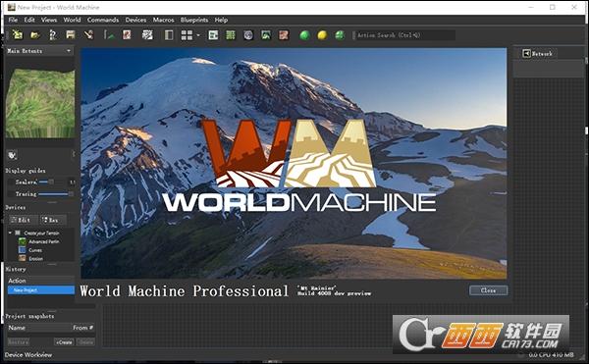The height and width of the screenshot is (364, 589).
Task: Click the checkered pattern toolbar icon
Action: point(147,35)
